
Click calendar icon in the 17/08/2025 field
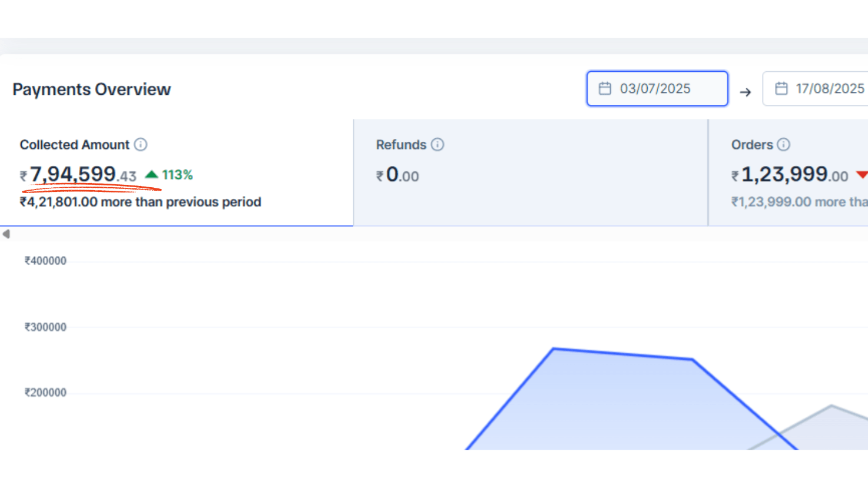tap(781, 89)
